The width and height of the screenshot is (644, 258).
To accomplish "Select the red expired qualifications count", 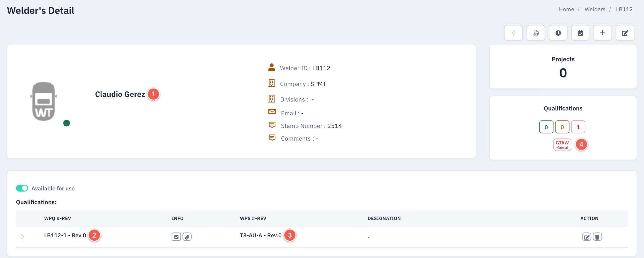I will 578,127.
